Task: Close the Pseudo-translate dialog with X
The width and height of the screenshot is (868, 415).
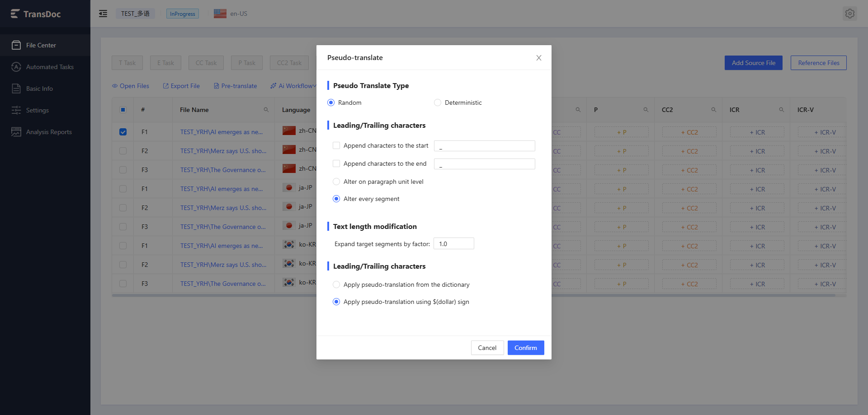Action: point(539,58)
